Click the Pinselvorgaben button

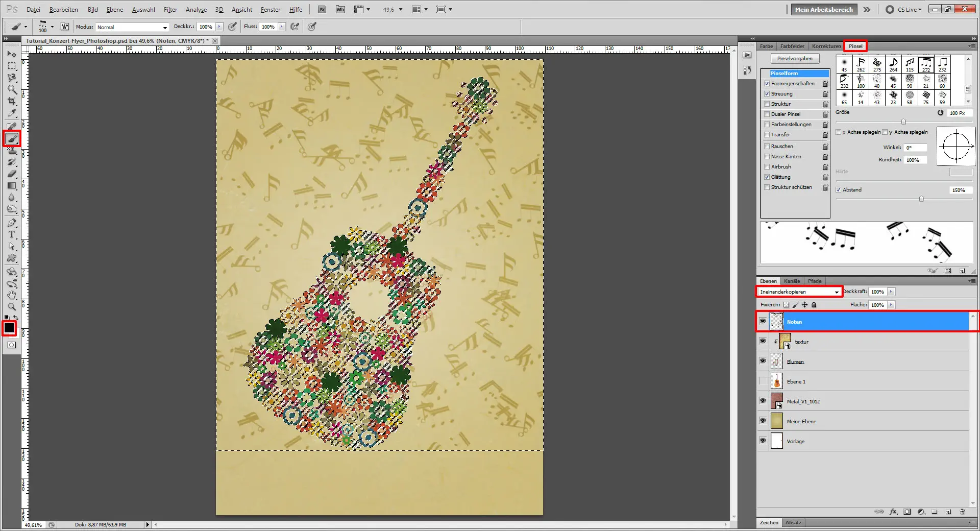pyautogui.click(x=794, y=58)
